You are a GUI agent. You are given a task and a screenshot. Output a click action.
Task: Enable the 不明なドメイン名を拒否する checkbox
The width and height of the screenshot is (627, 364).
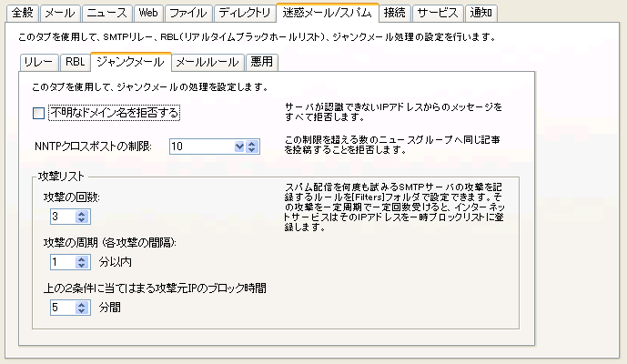point(38,113)
